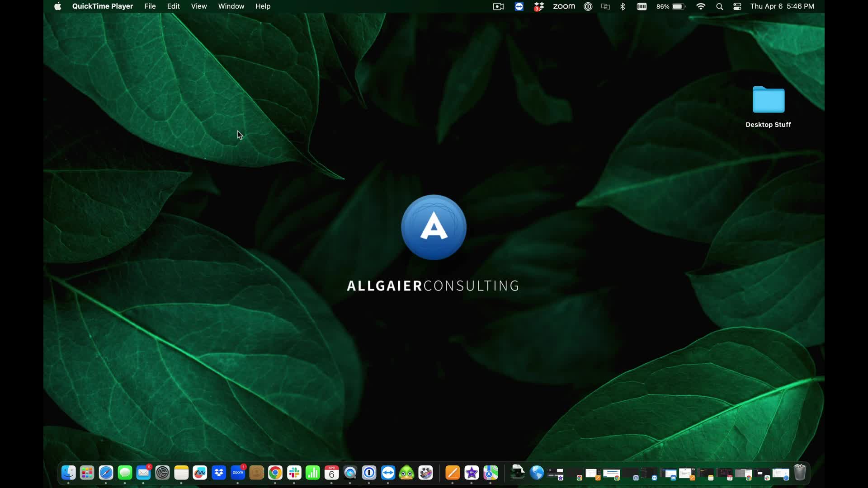Restore the minimized 1Password window

[631, 474]
